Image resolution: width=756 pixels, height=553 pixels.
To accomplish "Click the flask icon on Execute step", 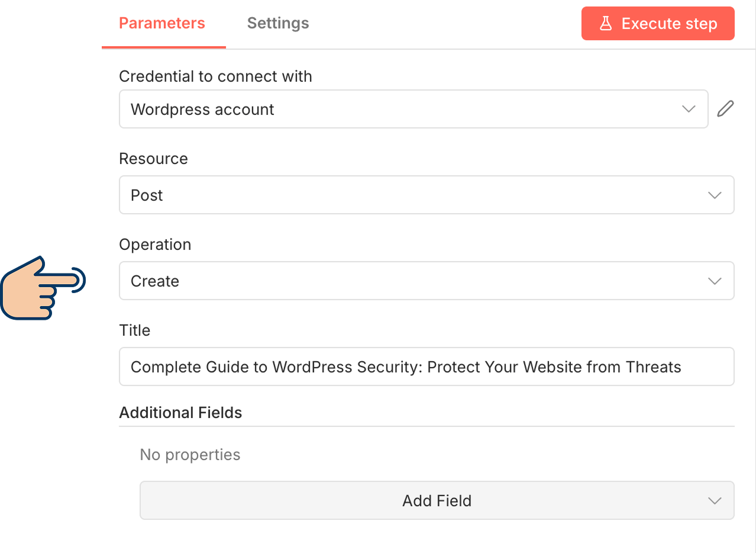I will pos(605,24).
